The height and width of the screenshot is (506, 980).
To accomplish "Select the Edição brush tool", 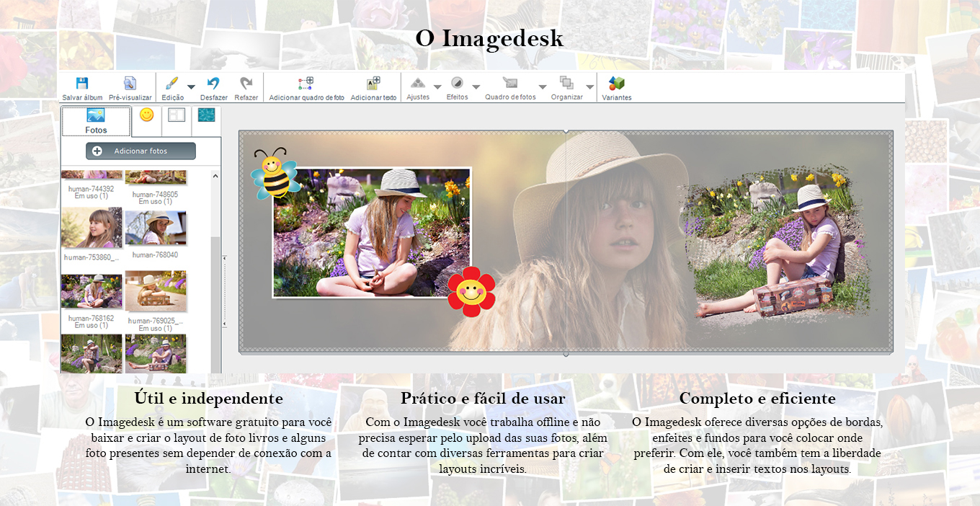I will tap(172, 89).
